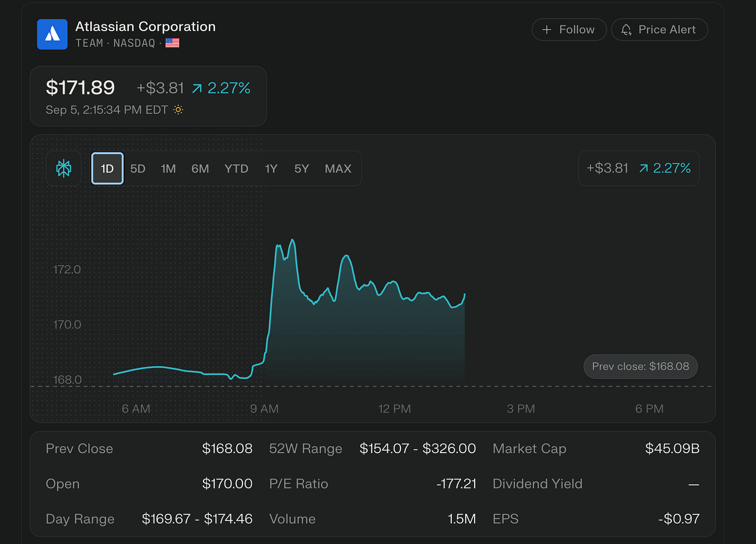Image resolution: width=756 pixels, height=544 pixels.
Task: Switch chart to 6M range
Action: click(200, 169)
